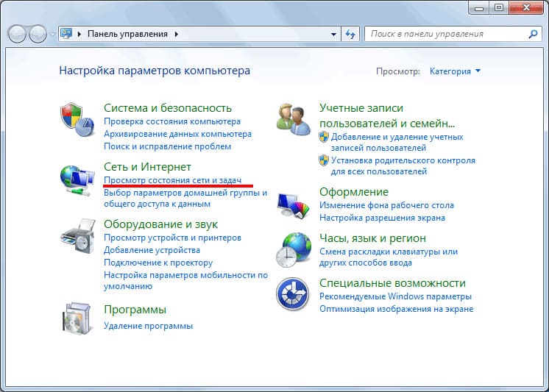This screenshot has width=549, height=392.
Task: Click Оптимизация изображения на экране
Action: [397, 309]
